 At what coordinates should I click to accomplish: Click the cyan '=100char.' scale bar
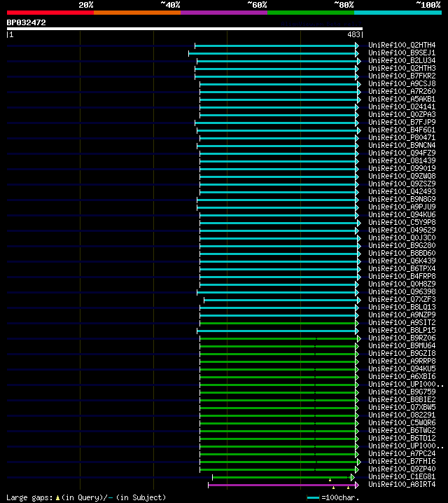pos(313,498)
